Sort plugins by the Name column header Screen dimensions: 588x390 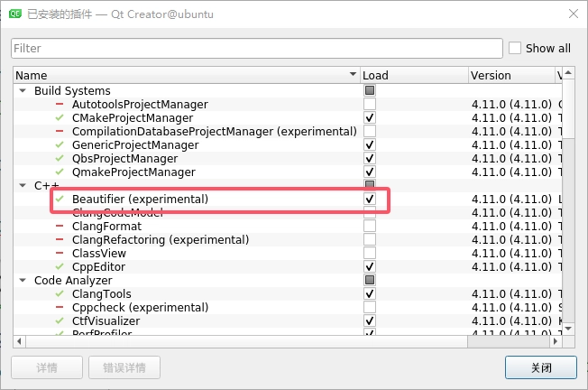[180, 75]
